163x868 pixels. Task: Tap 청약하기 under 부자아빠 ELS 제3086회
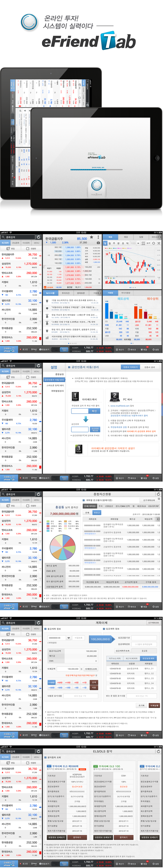(x=77, y=837)
